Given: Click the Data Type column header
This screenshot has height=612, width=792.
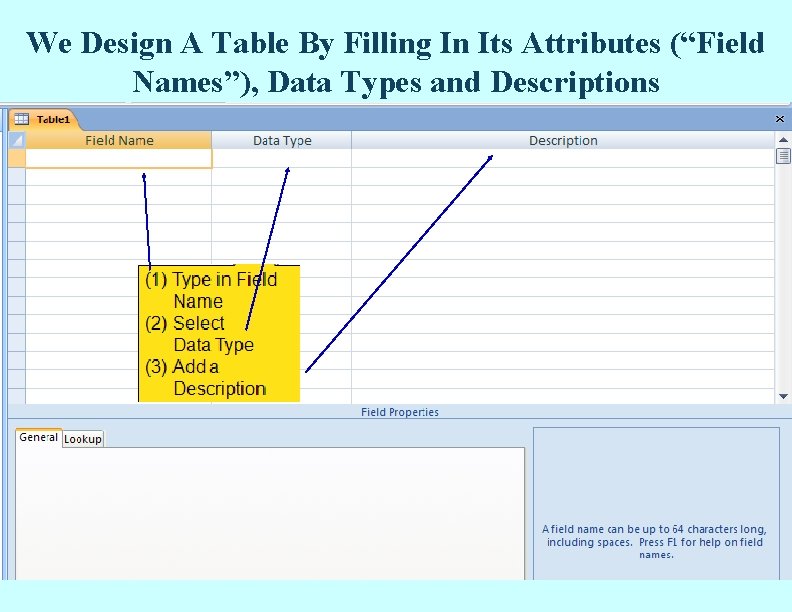Looking at the screenshot, I should pos(282,140).
